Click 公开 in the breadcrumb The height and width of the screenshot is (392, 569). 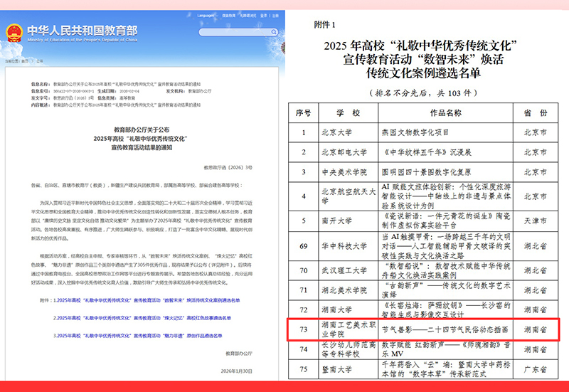[x=40, y=62]
